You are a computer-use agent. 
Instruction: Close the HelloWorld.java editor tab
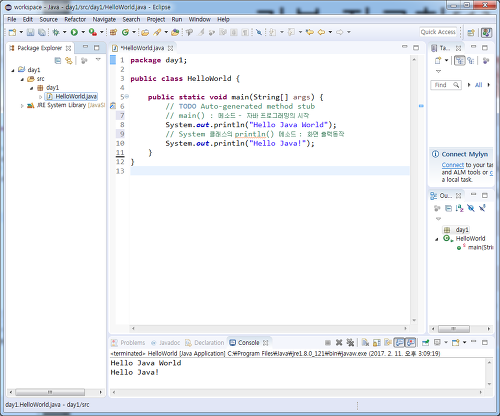click(170, 48)
